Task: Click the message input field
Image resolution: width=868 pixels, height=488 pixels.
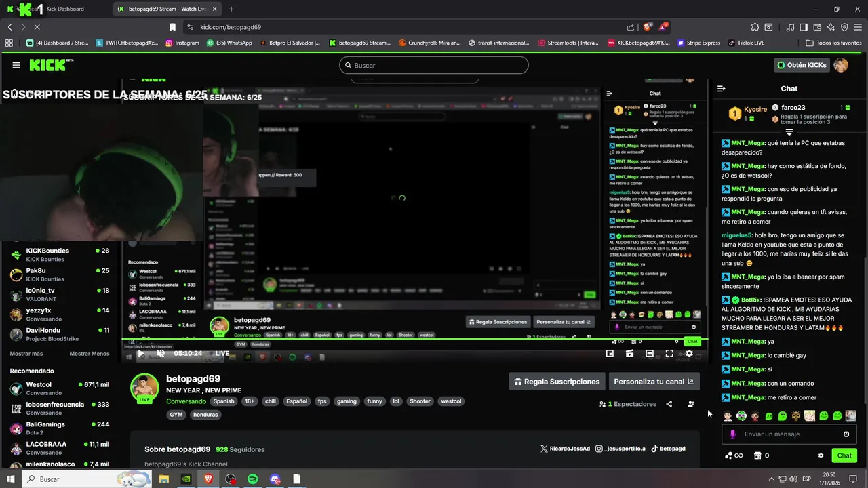Action: coord(790,434)
